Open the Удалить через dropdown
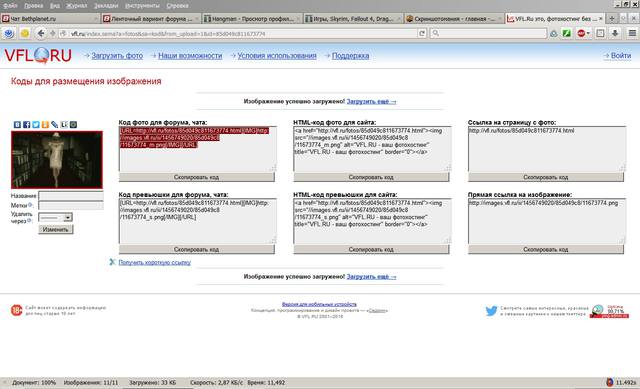Screen dimensions: 640x389 pos(56,218)
